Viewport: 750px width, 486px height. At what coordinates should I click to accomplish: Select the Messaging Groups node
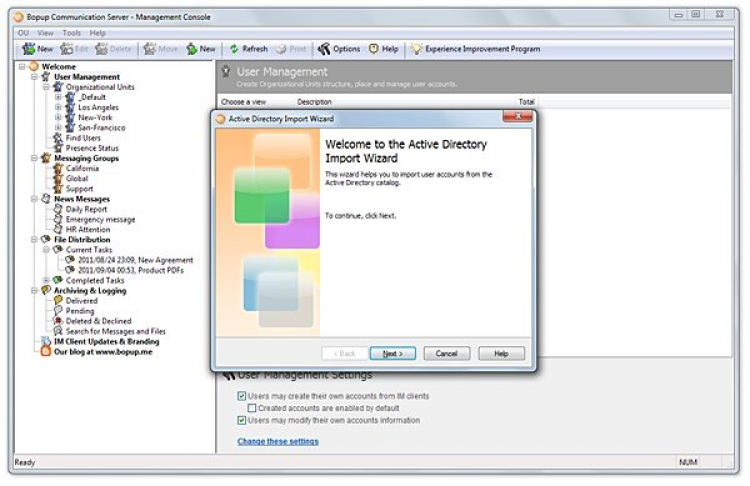click(x=86, y=158)
